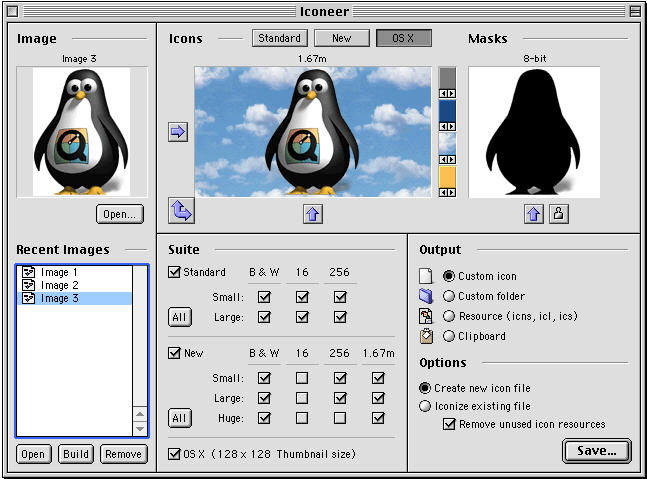Click Recent Images scrollbar up arrow
This screenshot has height=479, width=647.
tap(140, 413)
